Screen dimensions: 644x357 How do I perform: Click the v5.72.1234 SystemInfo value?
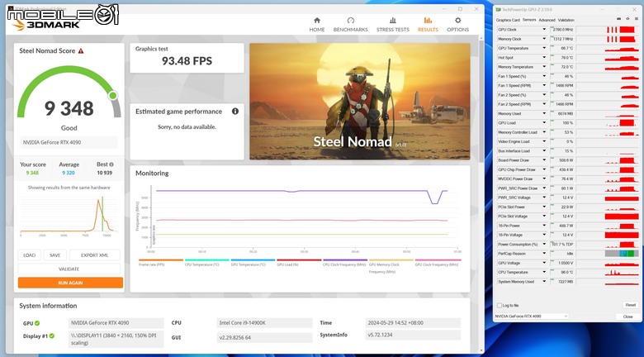pos(413,336)
